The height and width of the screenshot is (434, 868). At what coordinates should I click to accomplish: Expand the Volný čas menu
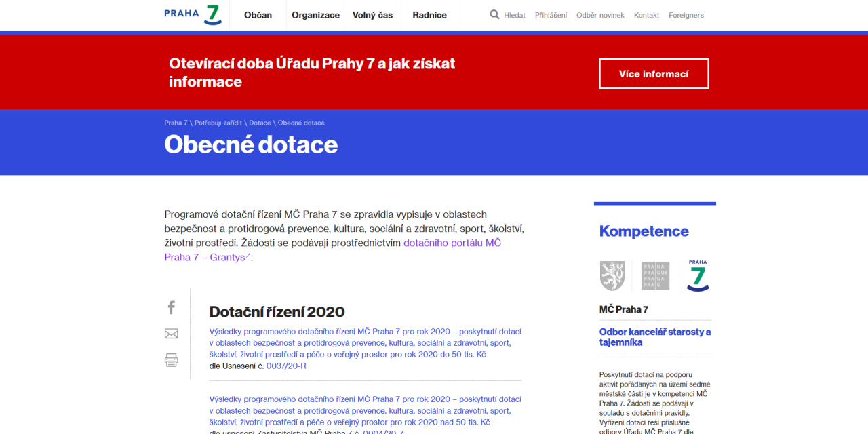pyautogui.click(x=372, y=15)
